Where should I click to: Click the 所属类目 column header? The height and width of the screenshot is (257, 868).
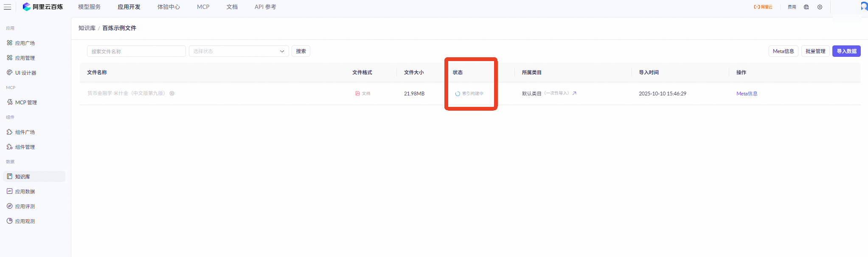[532, 73]
